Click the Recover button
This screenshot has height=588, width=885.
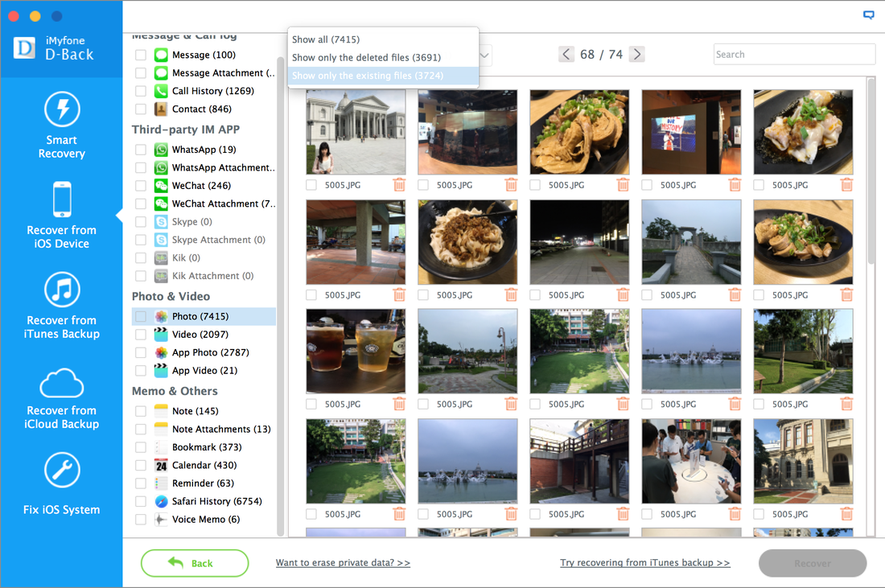(813, 563)
